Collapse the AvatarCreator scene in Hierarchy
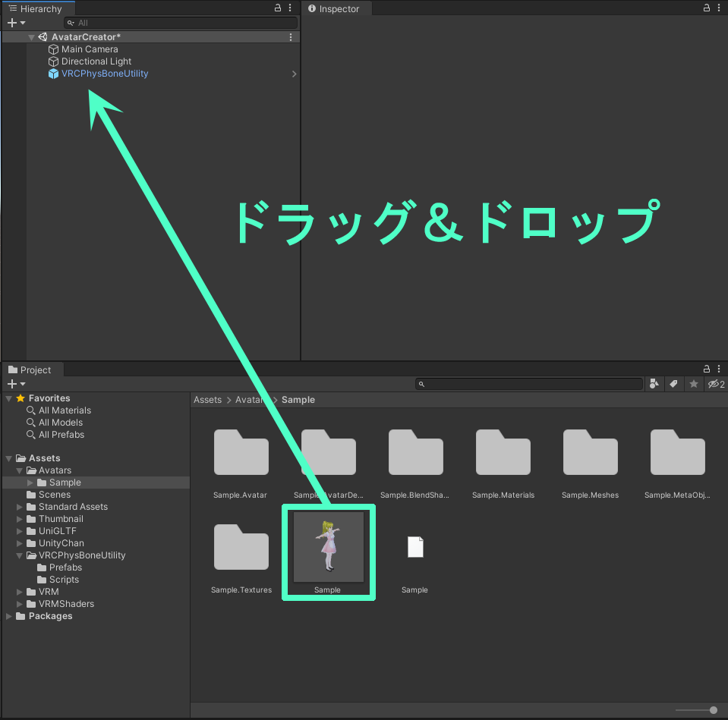Viewport: 728px width, 720px height. [30, 36]
